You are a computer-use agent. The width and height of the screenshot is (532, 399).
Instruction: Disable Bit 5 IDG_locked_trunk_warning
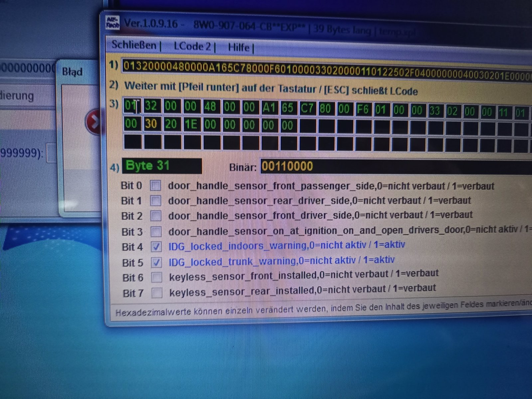pos(156,262)
